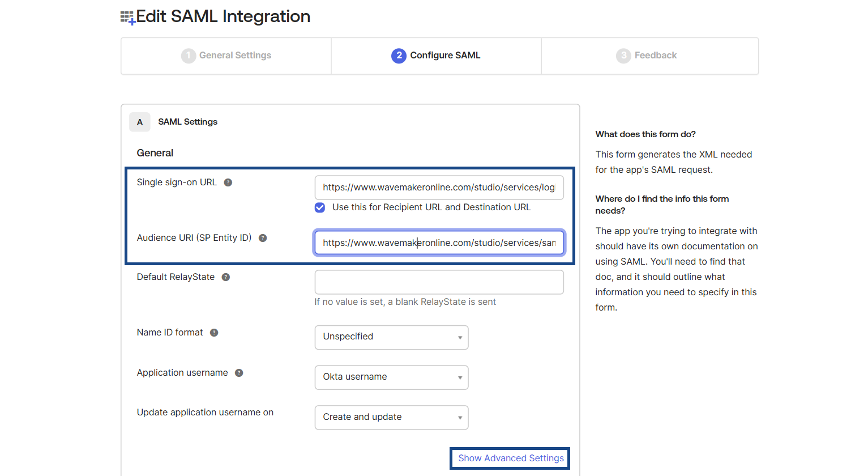The width and height of the screenshot is (868, 476).
Task: Click the step 3 number circle
Action: [x=623, y=56]
